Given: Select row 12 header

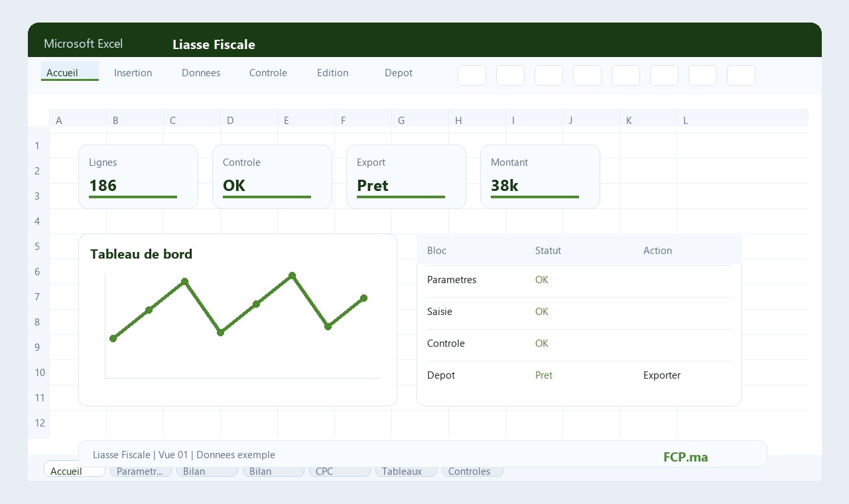Looking at the screenshot, I should point(38,423).
